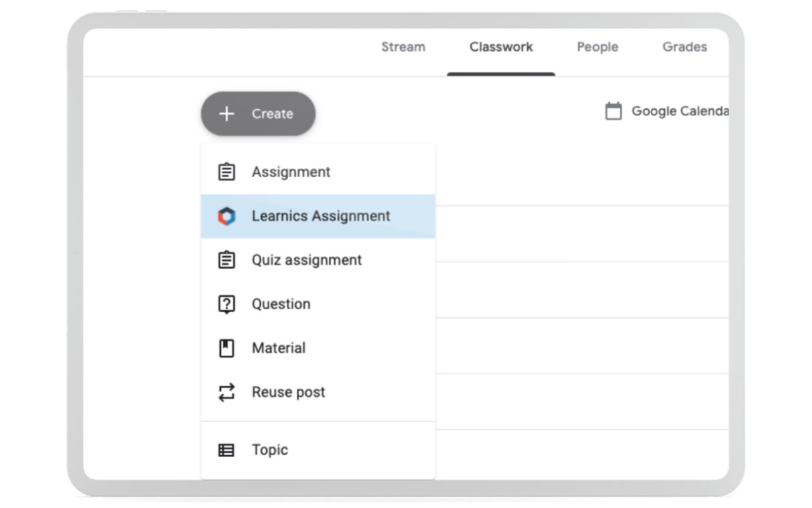812x508 pixels.
Task: Choose Reuse post menu entry
Action: click(x=318, y=392)
